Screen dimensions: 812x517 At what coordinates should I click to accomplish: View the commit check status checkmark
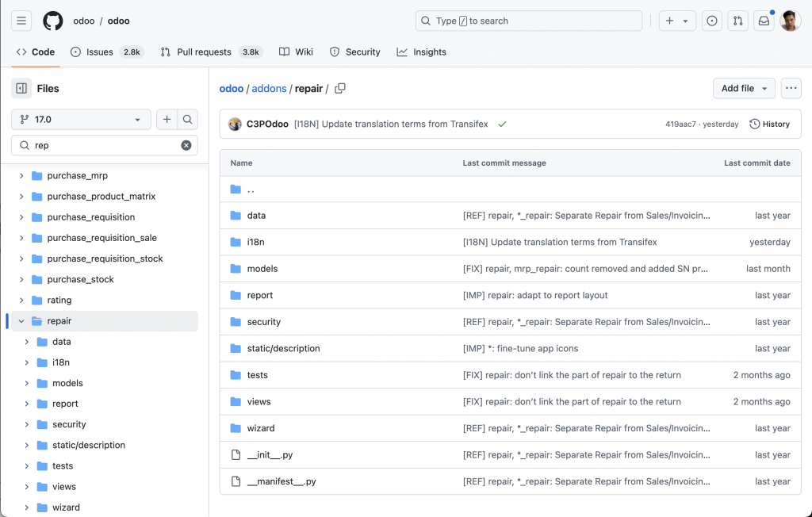coord(502,124)
